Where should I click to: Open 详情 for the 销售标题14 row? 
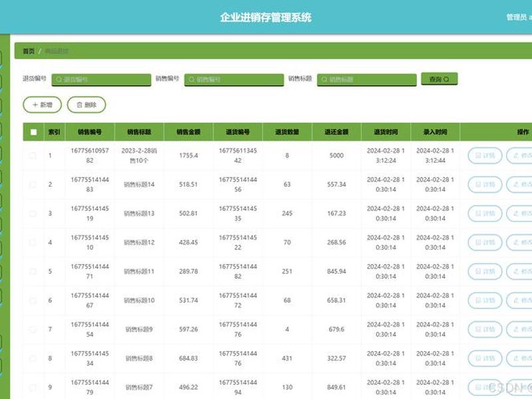point(485,185)
